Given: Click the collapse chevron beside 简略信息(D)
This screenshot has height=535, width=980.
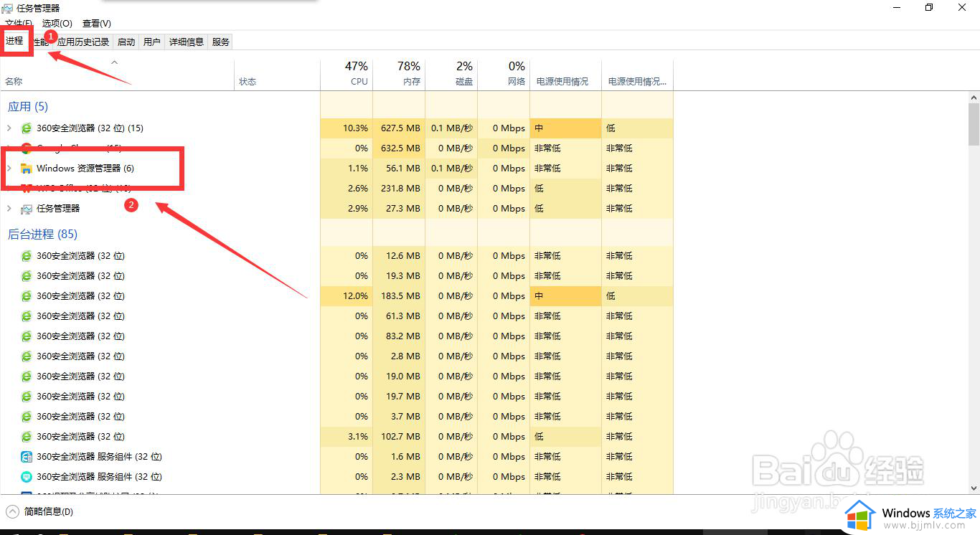Looking at the screenshot, I should 12,511.
